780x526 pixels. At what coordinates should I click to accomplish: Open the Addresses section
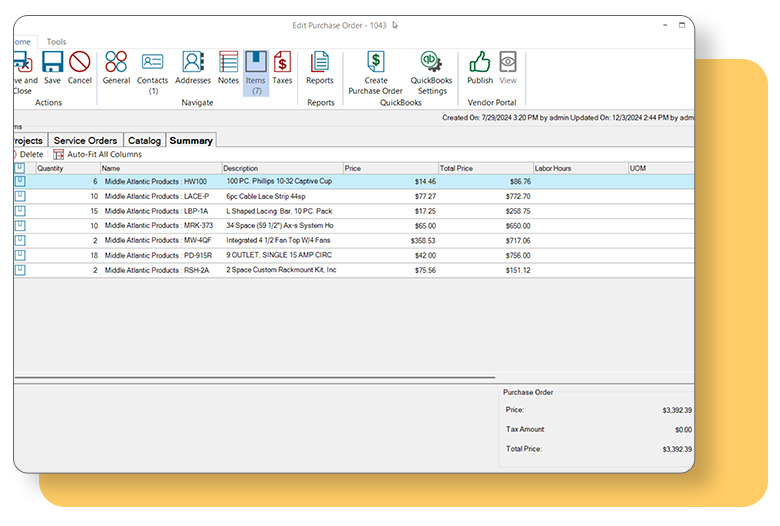pyautogui.click(x=193, y=68)
